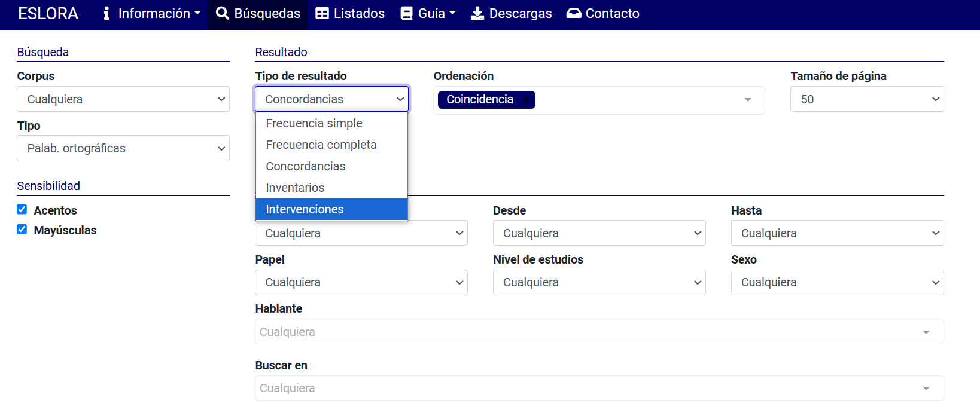Open the Corpus dropdown

(123, 99)
